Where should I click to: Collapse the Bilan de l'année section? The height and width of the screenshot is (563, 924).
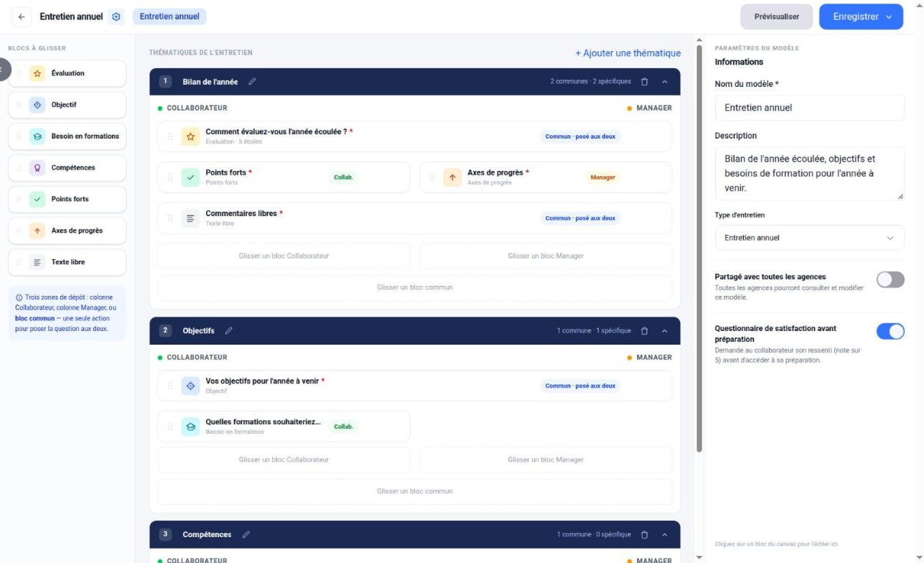(x=665, y=82)
